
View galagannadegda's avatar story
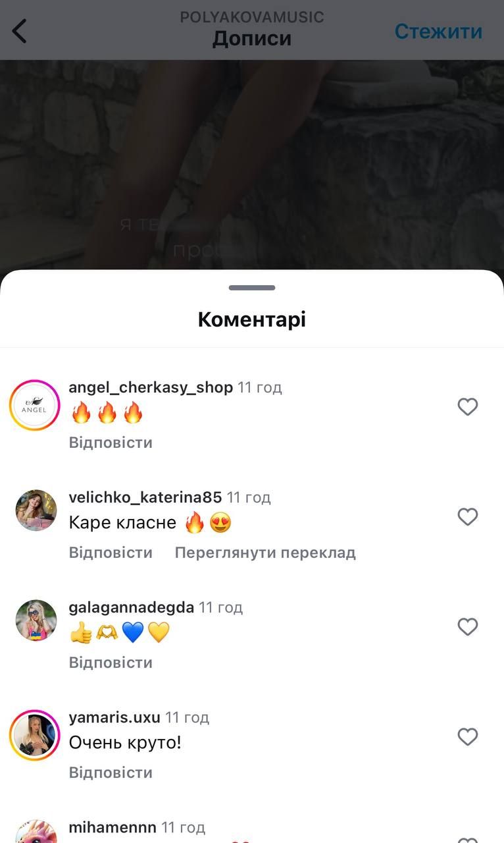36,620
